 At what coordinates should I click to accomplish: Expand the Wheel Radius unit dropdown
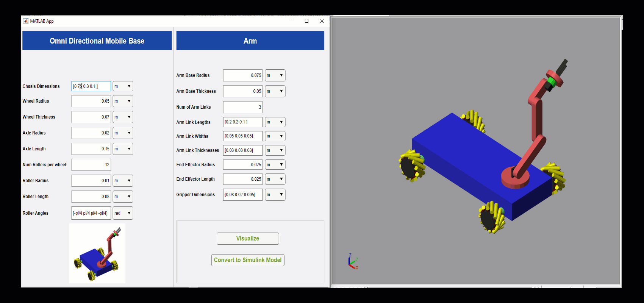(x=123, y=101)
